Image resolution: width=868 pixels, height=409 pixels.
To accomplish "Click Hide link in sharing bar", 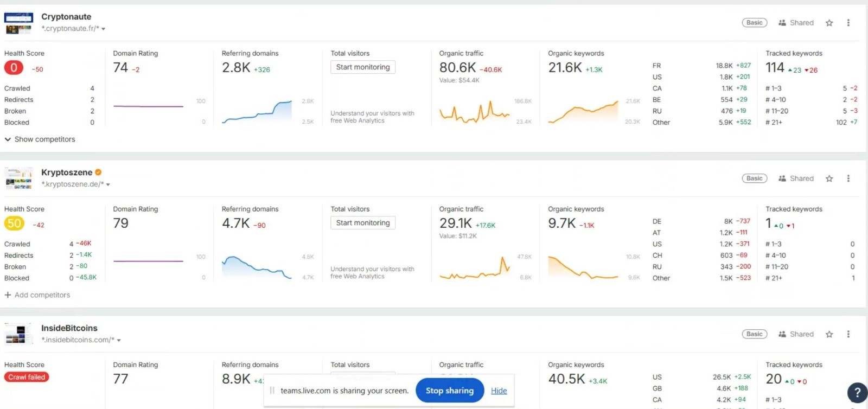I will pos(499,391).
